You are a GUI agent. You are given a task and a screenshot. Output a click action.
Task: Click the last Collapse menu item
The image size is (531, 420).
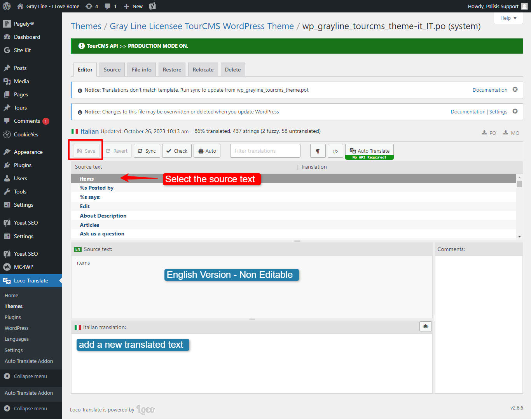(30, 408)
